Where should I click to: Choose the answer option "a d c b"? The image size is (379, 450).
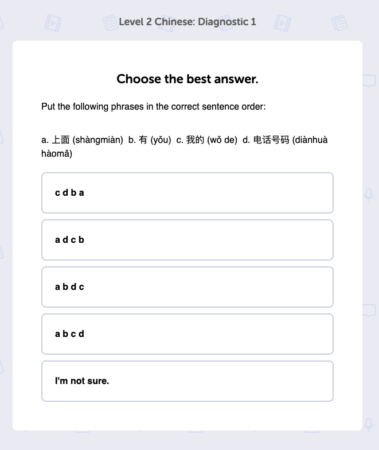187,240
